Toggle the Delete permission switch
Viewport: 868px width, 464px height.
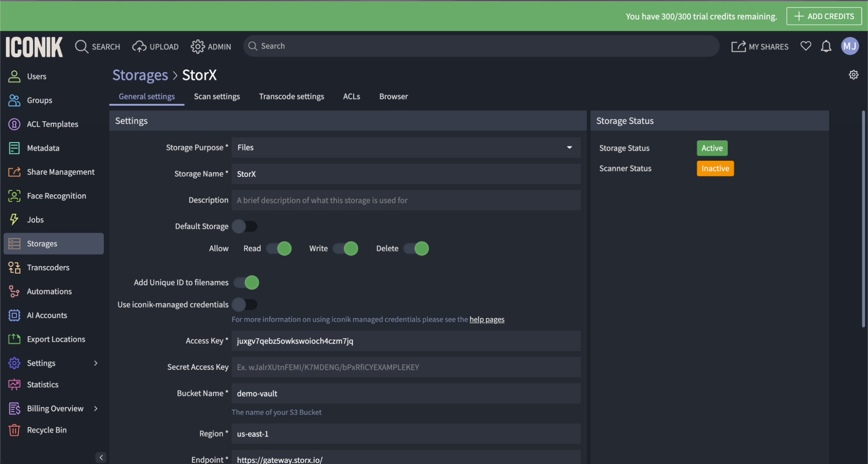416,249
